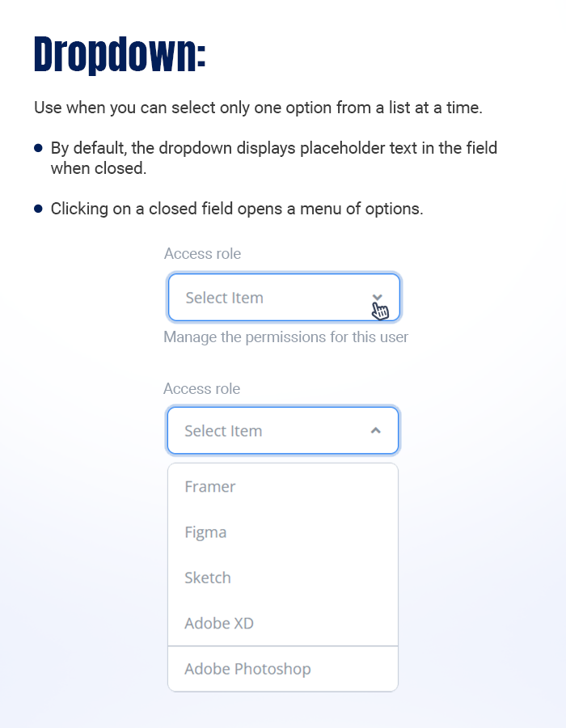The height and width of the screenshot is (728, 566).
Task: Choose Figma in the open menu
Action: point(205,532)
